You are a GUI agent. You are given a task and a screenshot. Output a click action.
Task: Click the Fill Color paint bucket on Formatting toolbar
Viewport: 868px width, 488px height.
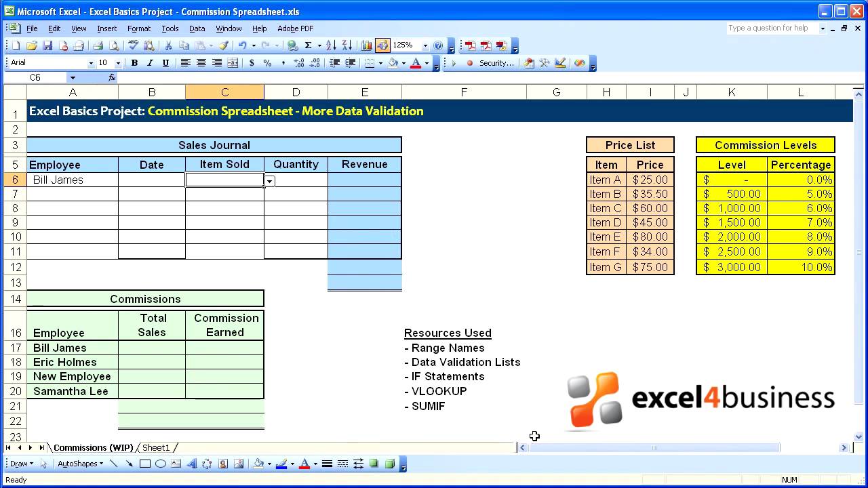393,63
